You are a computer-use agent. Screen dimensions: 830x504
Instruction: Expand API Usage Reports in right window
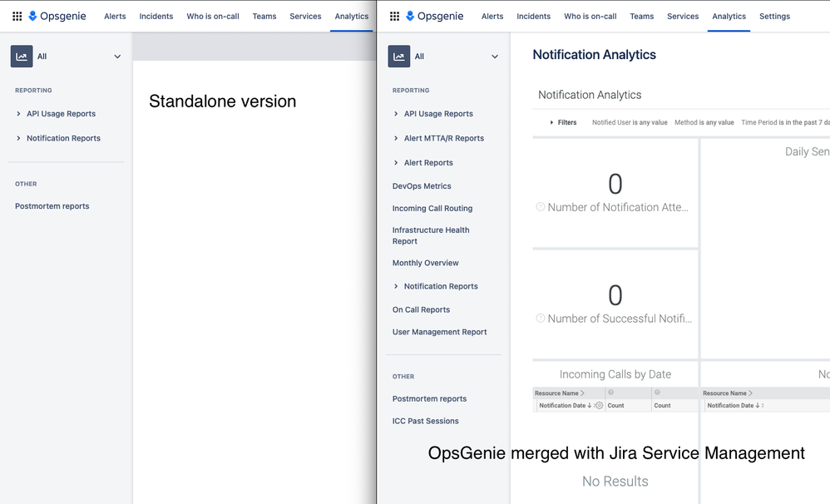coord(396,114)
